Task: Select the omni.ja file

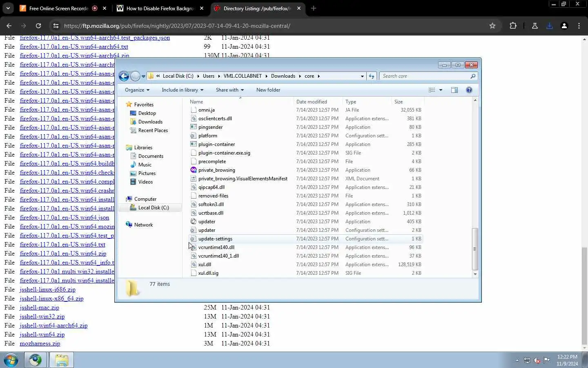Action: pyautogui.click(x=207, y=110)
